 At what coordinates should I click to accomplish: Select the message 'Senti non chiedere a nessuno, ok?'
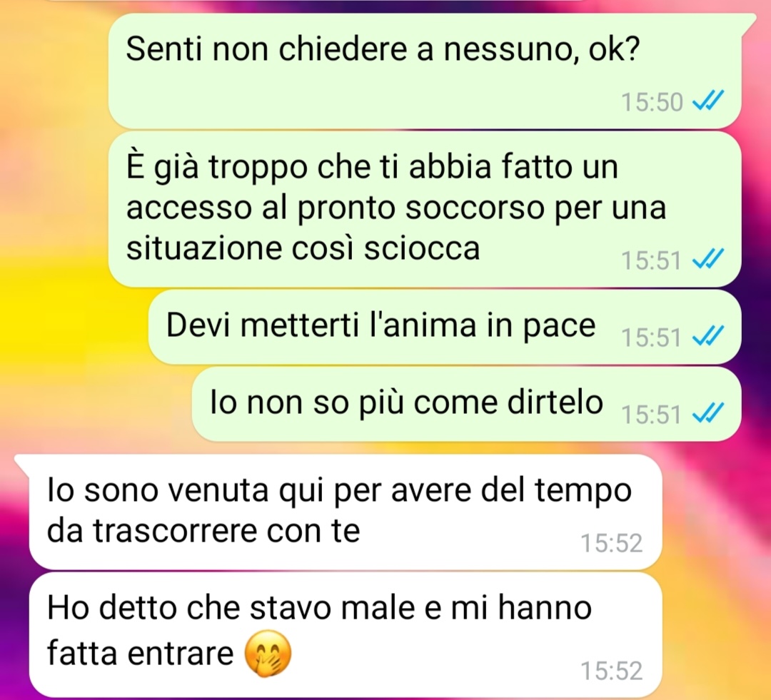point(425,71)
